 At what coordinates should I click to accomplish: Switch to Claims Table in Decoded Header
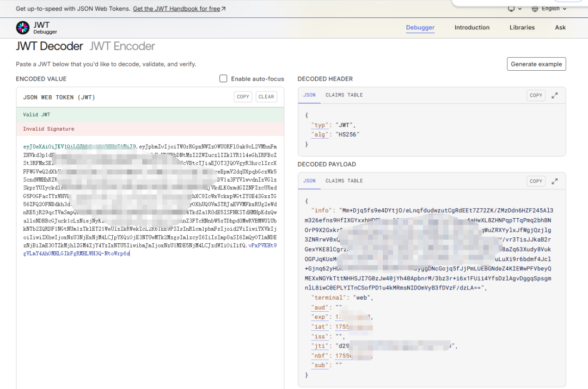pos(344,95)
